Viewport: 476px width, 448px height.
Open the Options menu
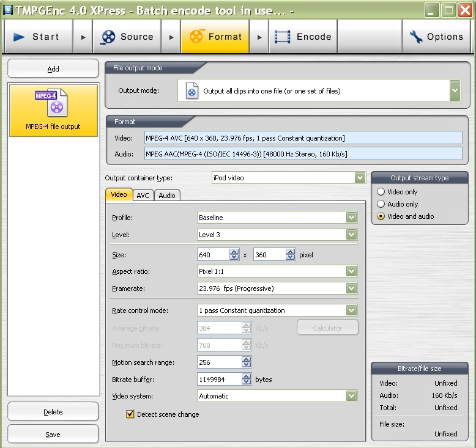click(436, 37)
